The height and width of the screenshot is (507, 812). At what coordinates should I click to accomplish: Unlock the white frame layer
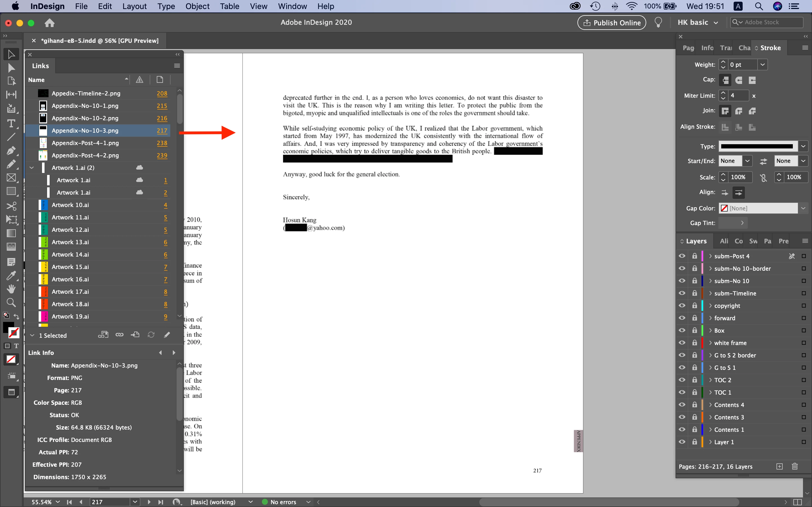694,343
